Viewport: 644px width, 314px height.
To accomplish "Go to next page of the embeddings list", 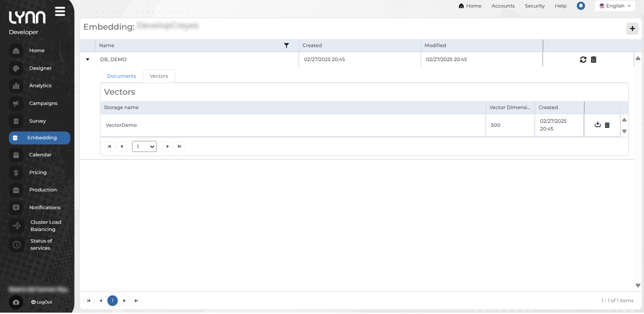I will (124, 301).
